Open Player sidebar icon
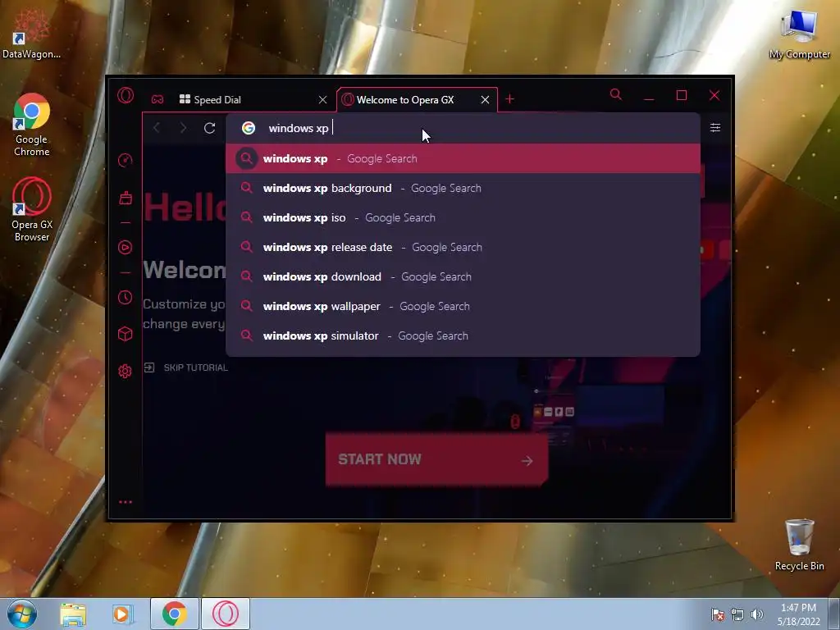The height and width of the screenshot is (630, 840). pos(125,247)
